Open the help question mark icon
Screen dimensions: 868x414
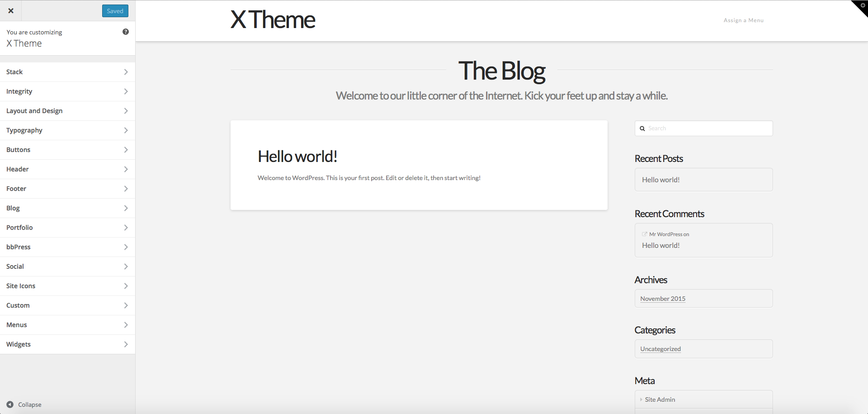click(126, 32)
